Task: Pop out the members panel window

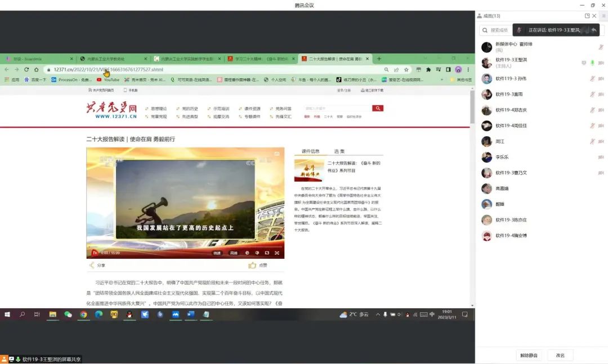Action: [588, 16]
